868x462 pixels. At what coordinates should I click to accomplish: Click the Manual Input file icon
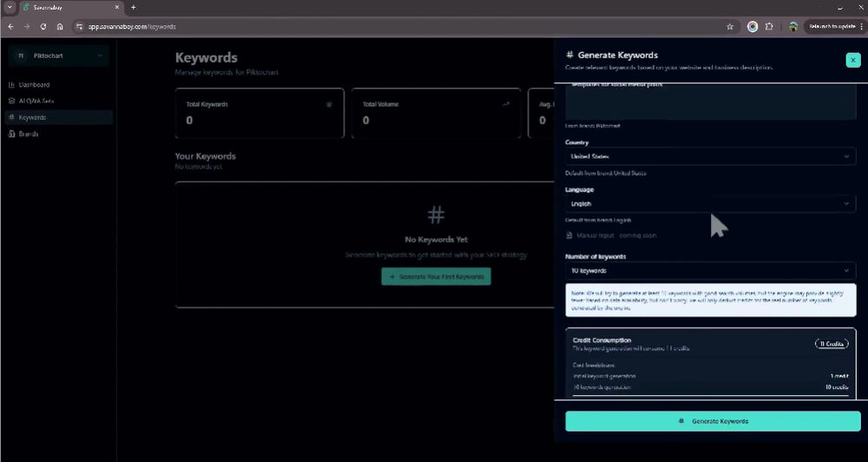[569, 235]
